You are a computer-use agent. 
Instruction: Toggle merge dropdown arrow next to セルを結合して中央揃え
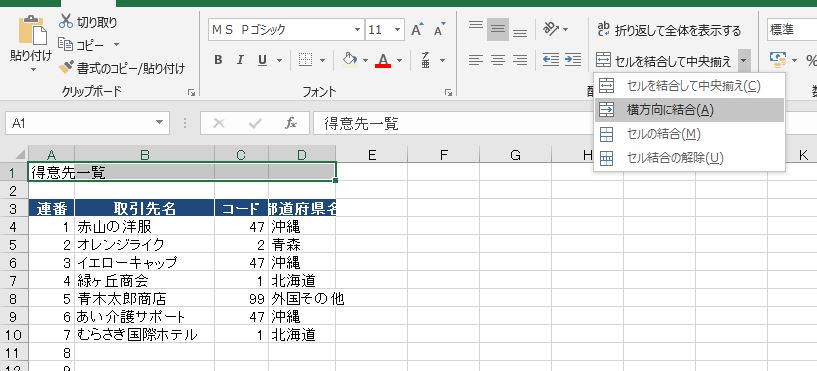tap(743, 60)
